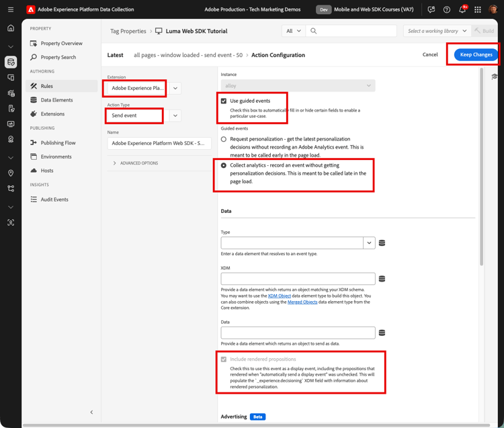Viewport: 504px width, 428px height.
Task: Click the search magnifier icon
Action: tap(313, 31)
